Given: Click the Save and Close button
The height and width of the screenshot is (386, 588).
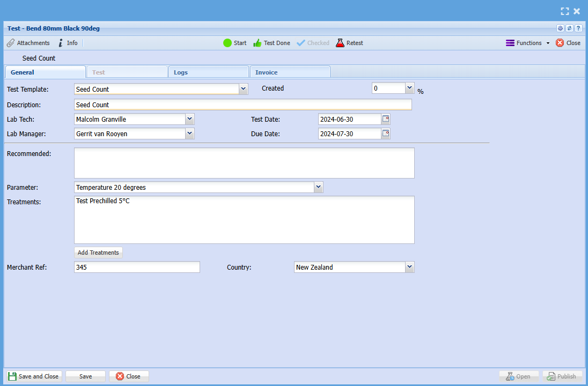Looking at the screenshot, I should 33,376.
